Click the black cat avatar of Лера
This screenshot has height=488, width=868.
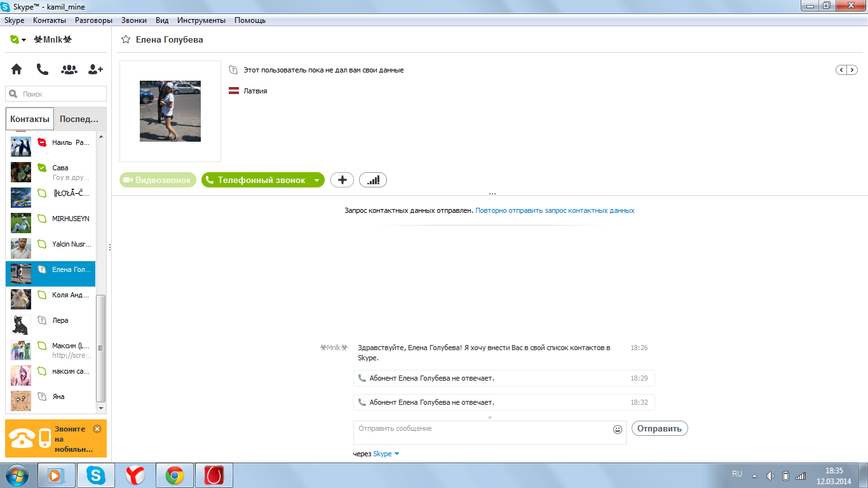21,325
